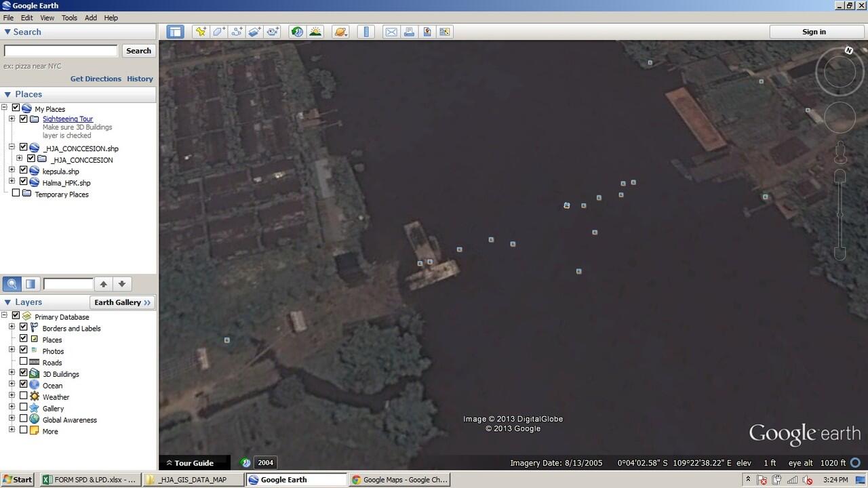Open the Tools menu
The image size is (868, 488).
point(69,18)
